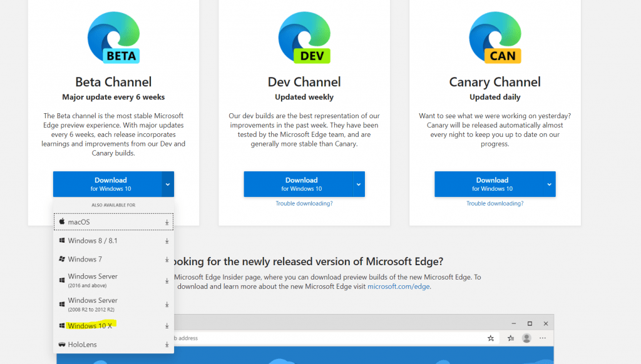This screenshot has width=641, height=364.
Task: Click the favorites star in address bar
Action: coord(491,338)
